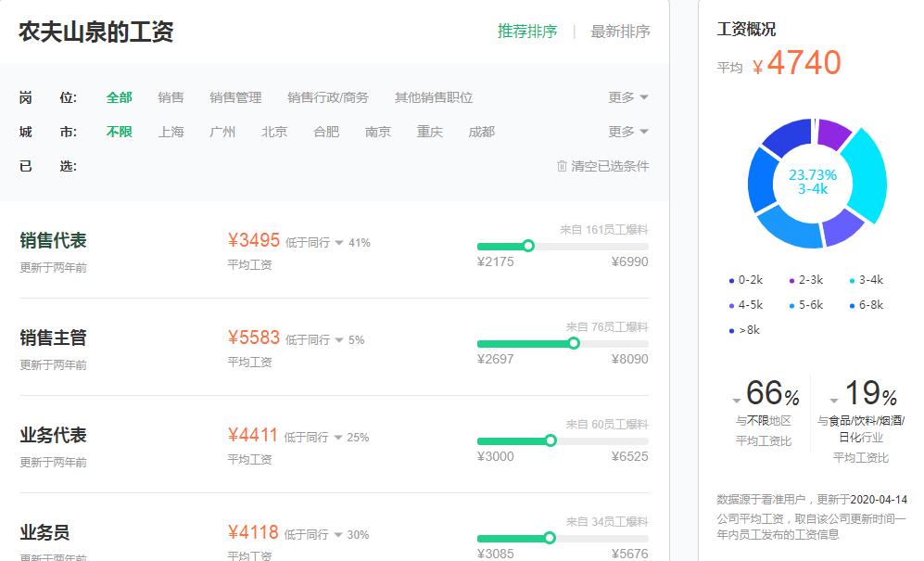Click 来自 60员工爆料 text
Image resolution: width=924 pixels, height=561 pixels.
[x=607, y=424]
